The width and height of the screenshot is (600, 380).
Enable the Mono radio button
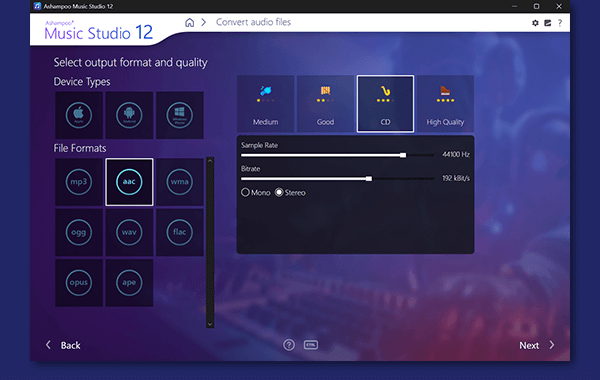pos(245,192)
